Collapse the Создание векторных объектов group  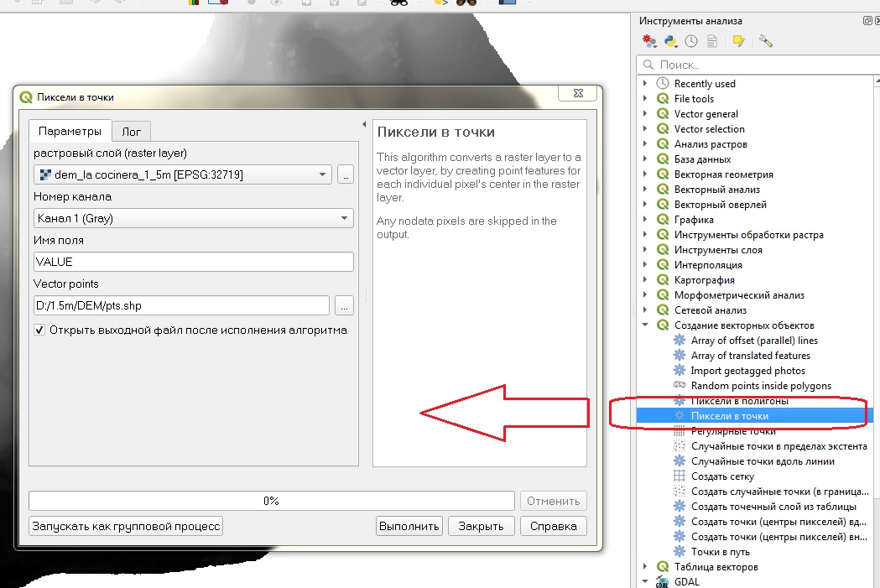[645, 325]
